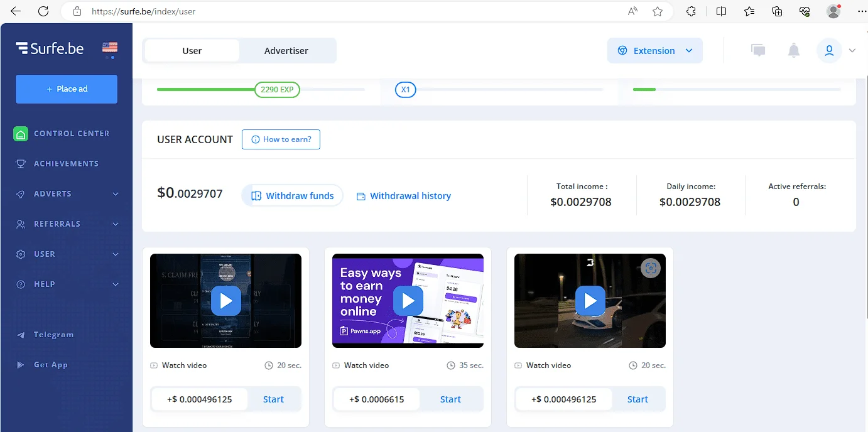
Task: Open Withdrawal history link
Action: point(404,196)
